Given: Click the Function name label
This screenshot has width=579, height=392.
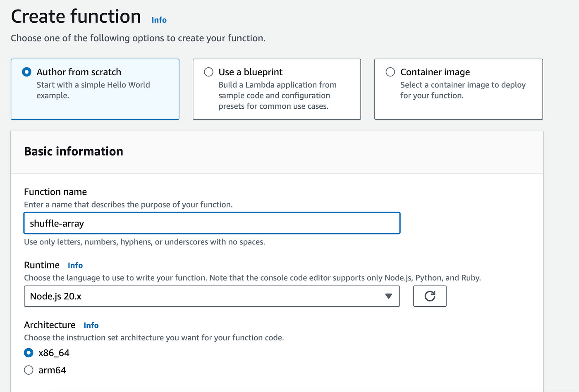Looking at the screenshot, I should (x=55, y=192).
